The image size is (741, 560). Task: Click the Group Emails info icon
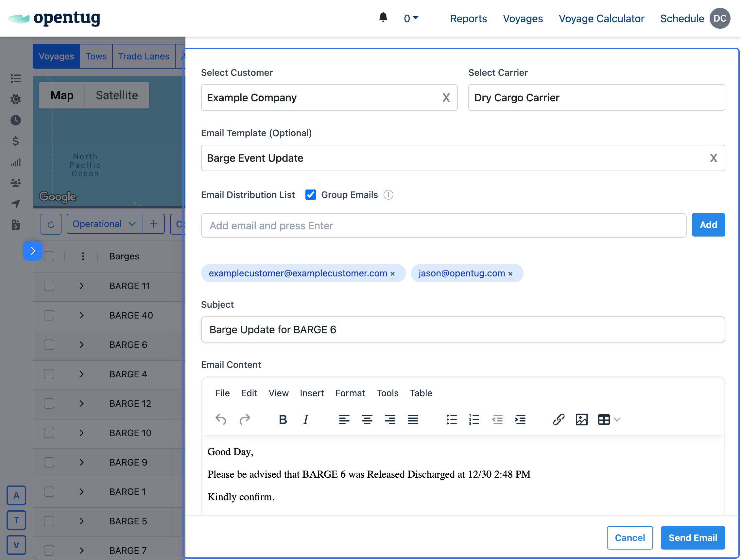(x=388, y=195)
